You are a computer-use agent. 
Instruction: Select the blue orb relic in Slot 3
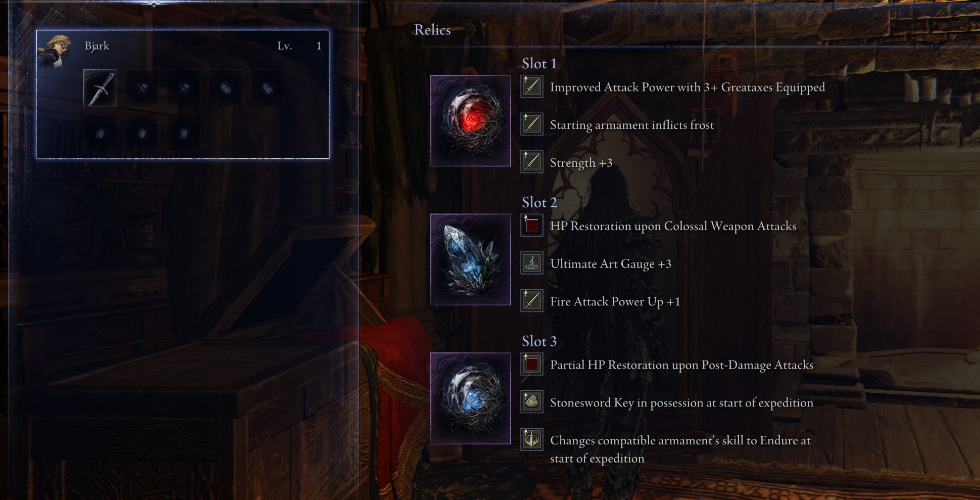(x=470, y=398)
